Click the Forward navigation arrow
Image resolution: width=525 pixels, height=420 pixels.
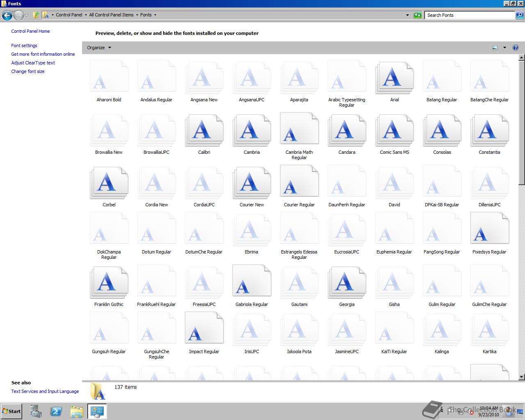pos(18,16)
